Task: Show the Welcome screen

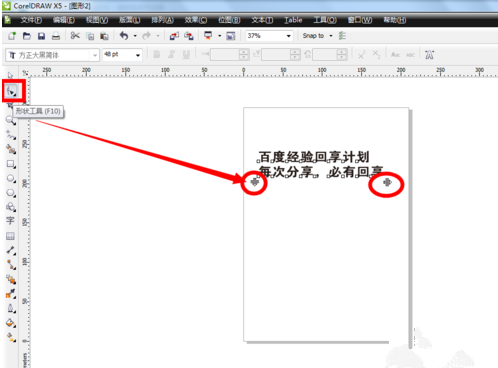Action: click(x=231, y=36)
